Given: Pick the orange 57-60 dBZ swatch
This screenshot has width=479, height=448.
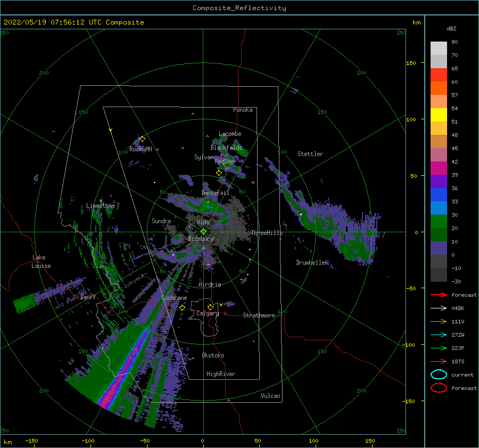Looking at the screenshot, I should tap(439, 88).
